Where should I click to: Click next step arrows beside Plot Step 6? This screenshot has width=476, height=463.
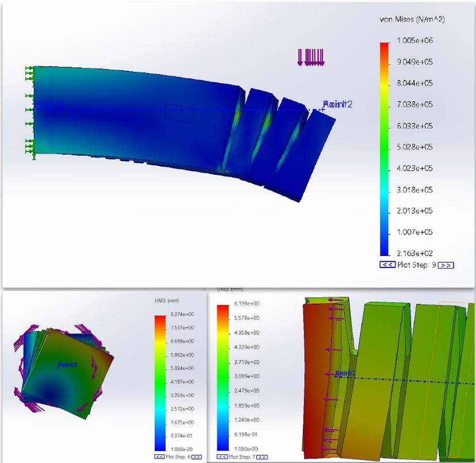(197, 457)
